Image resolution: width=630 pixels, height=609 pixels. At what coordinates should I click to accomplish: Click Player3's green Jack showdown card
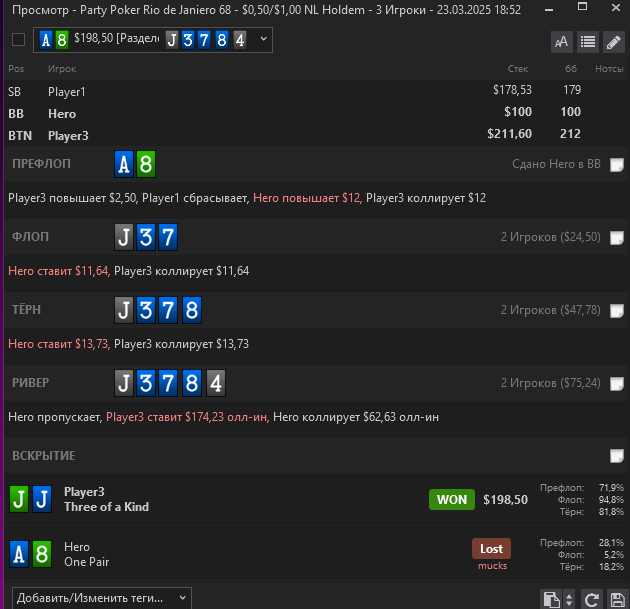tap(19, 499)
